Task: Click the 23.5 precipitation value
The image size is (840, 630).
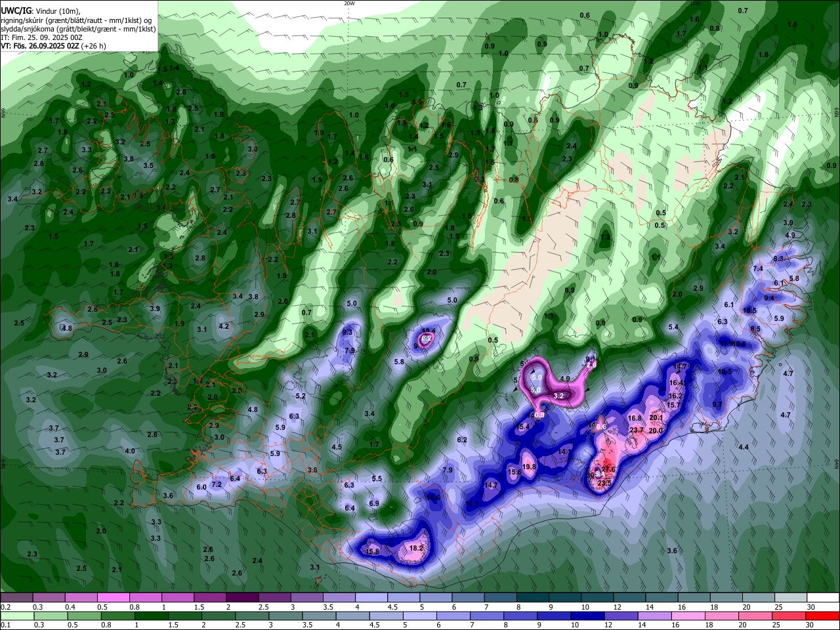Action: pos(604,483)
